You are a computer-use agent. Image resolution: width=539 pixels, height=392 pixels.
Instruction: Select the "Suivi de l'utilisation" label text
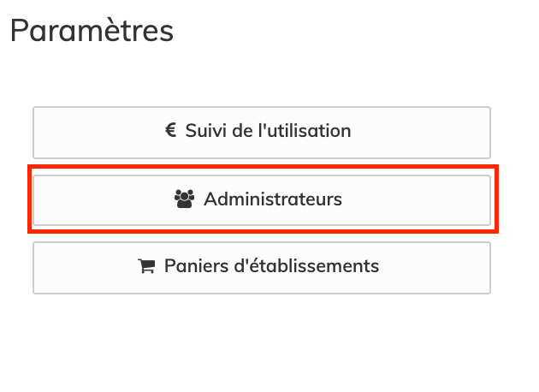268,131
